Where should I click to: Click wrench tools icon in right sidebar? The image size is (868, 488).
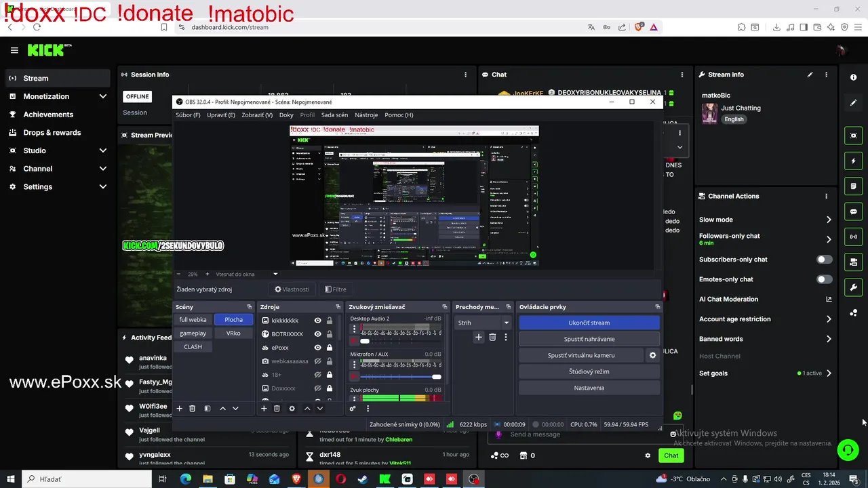click(x=854, y=287)
